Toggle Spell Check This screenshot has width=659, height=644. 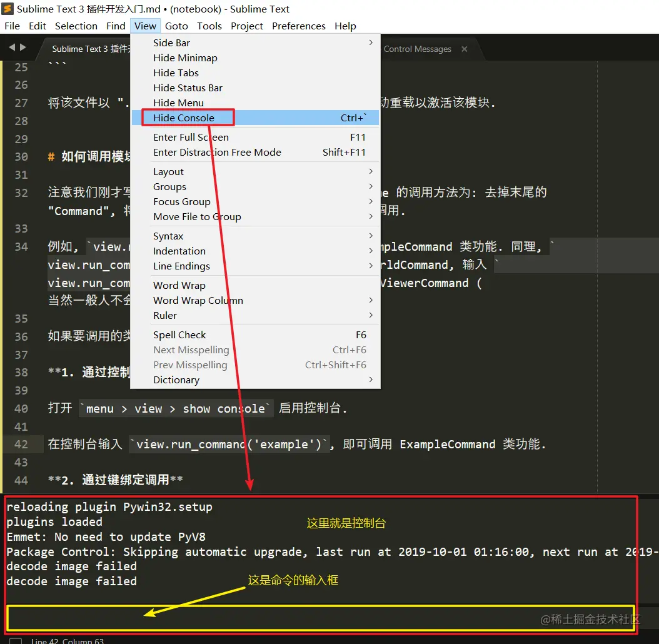[255, 335]
